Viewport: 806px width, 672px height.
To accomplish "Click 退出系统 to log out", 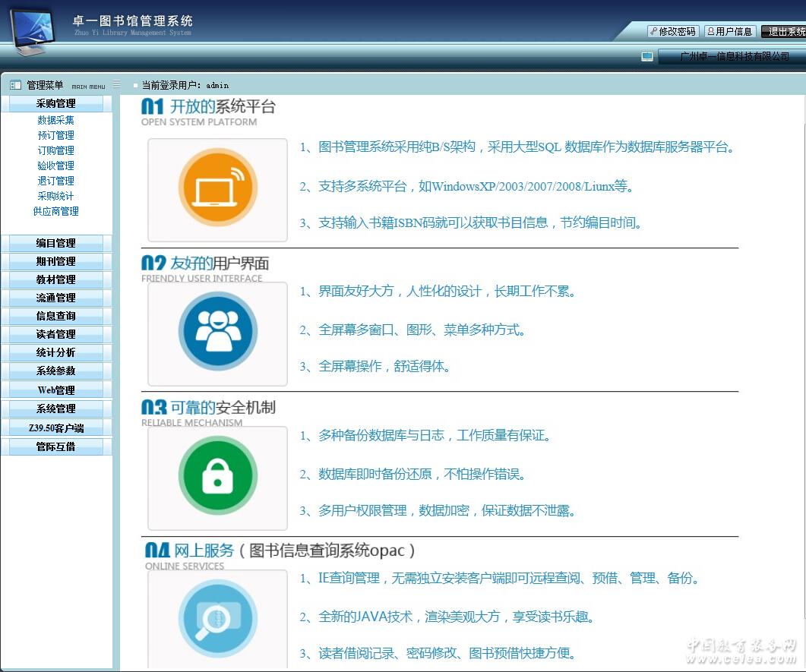I will [784, 31].
